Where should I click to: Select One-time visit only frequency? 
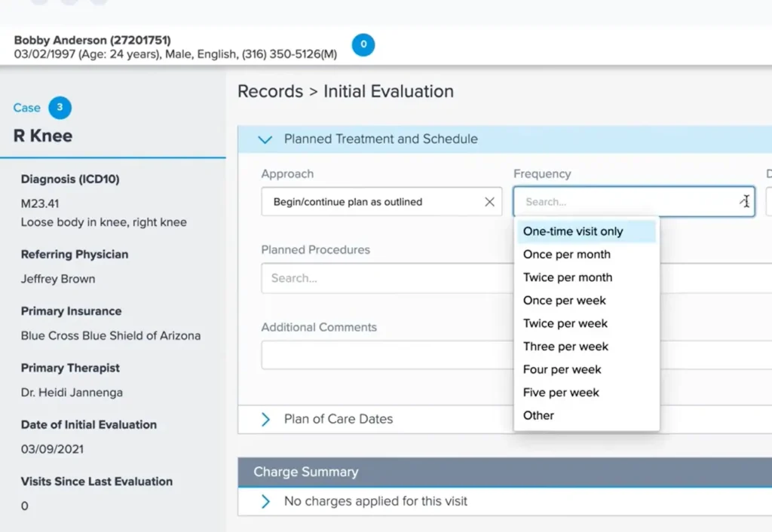[x=587, y=231]
